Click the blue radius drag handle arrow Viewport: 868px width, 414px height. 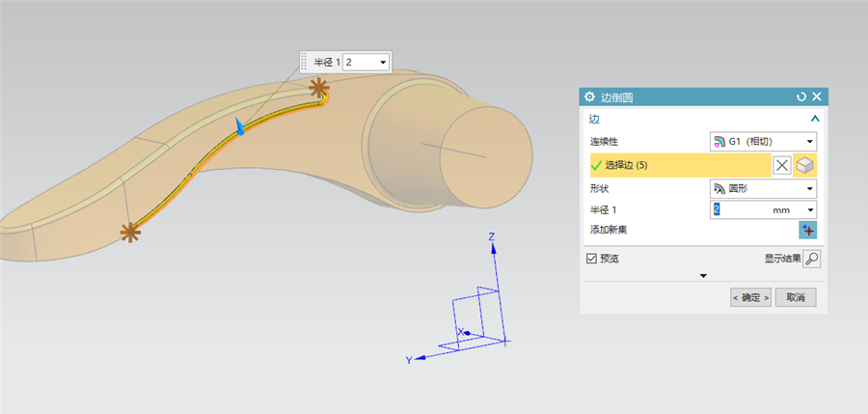click(240, 127)
